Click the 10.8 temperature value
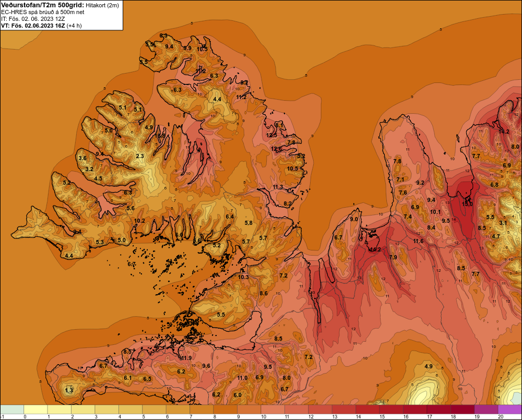The height and width of the screenshot is (420, 522). tap(160, 136)
